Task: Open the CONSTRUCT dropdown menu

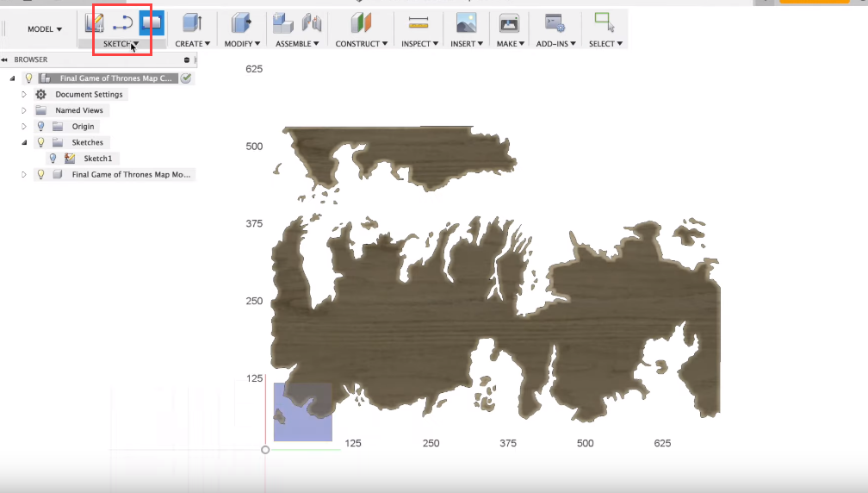Action: point(362,43)
